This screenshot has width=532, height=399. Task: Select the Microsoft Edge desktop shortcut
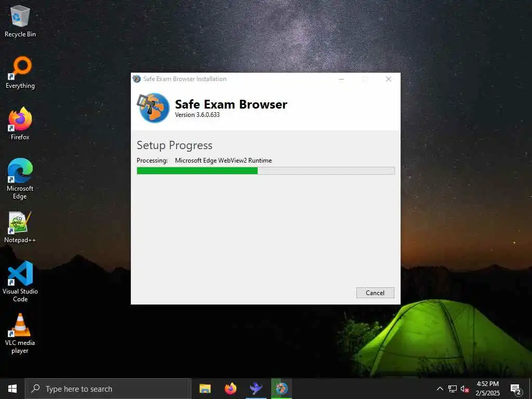click(x=20, y=179)
